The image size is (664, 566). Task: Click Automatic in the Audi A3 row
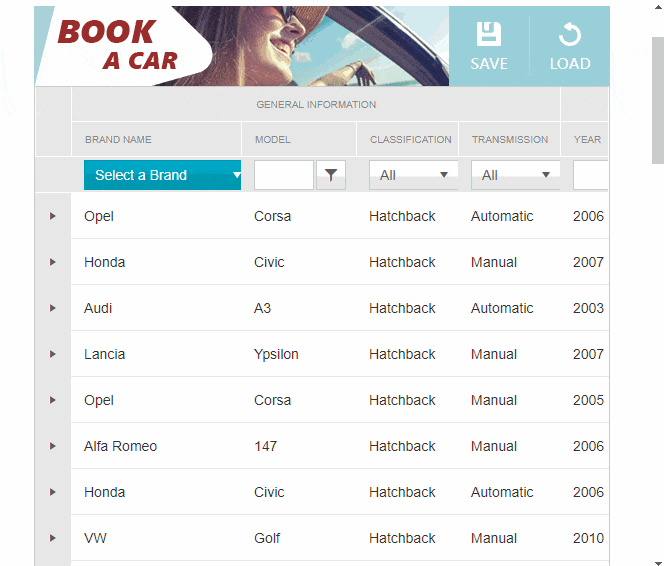pos(502,308)
